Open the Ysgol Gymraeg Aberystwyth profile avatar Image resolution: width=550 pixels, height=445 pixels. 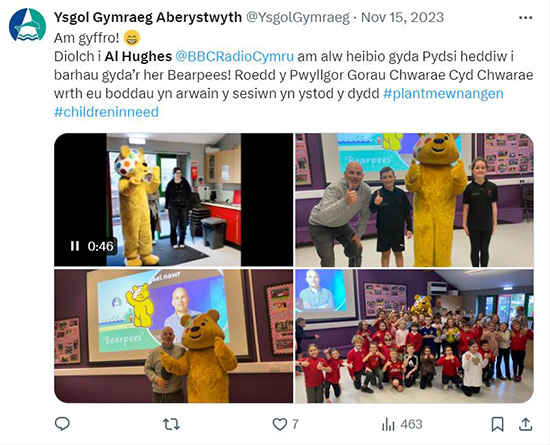(27, 25)
